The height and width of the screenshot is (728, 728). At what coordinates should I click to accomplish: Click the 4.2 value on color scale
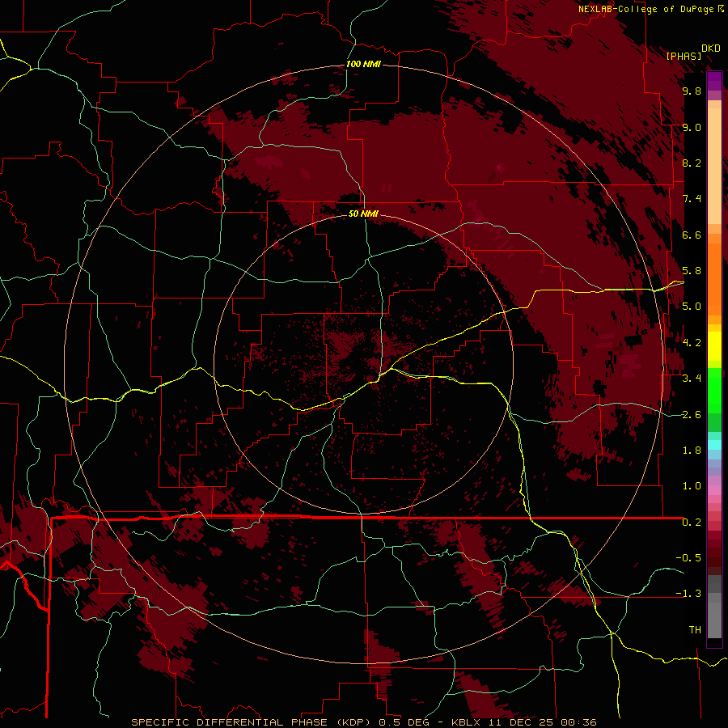click(692, 343)
